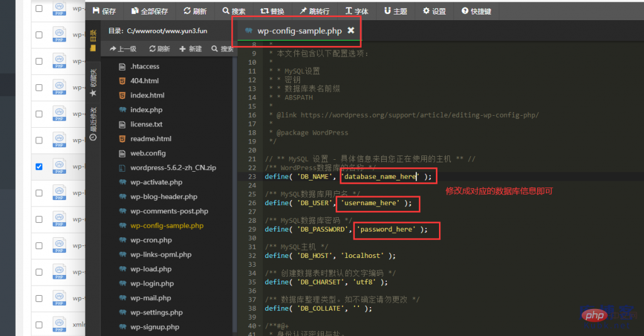Open 404.html in the file tree
The width and height of the screenshot is (644, 336).
pyautogui.click(x=144, y=81)
